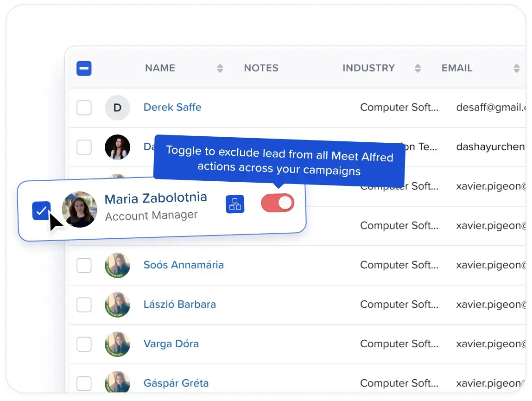Click Gáspár Gréta's avatar photo

coord(117,382)
